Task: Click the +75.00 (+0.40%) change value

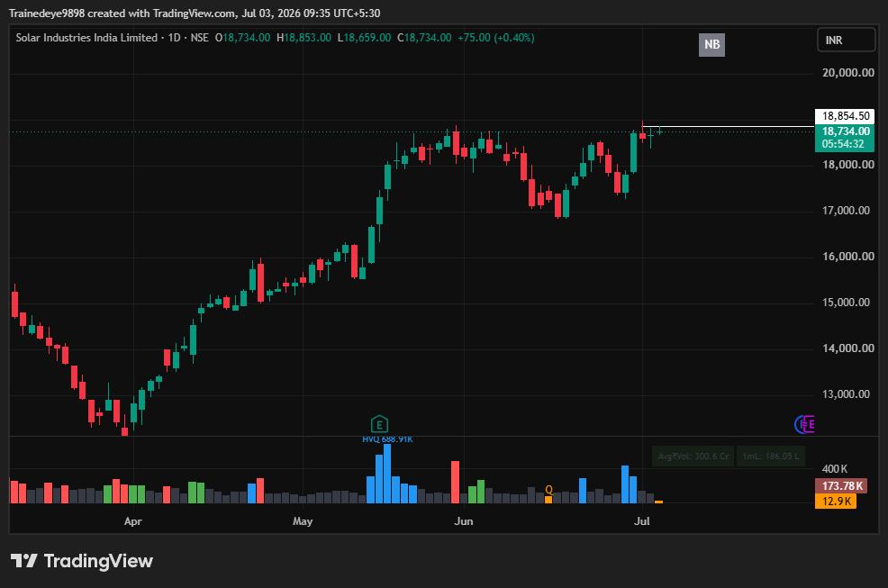Action: tap(496, 38)
